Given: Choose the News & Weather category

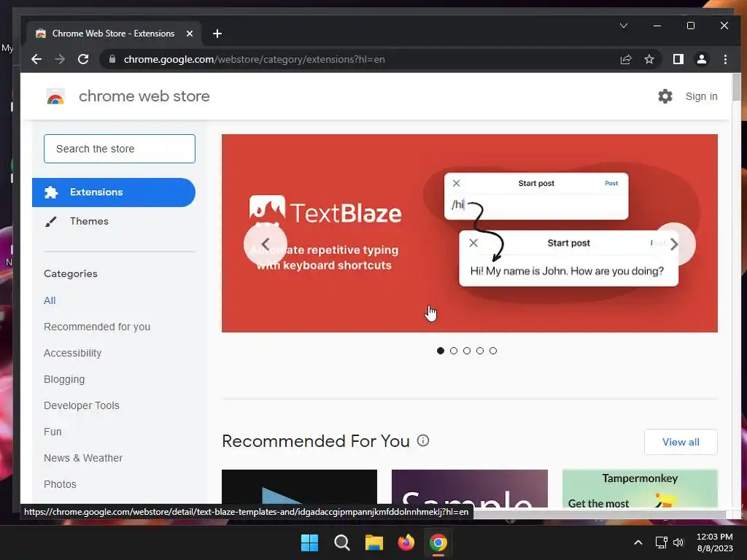Looking at the screenshot, I should pyautogui.click(x=83, y=458).
